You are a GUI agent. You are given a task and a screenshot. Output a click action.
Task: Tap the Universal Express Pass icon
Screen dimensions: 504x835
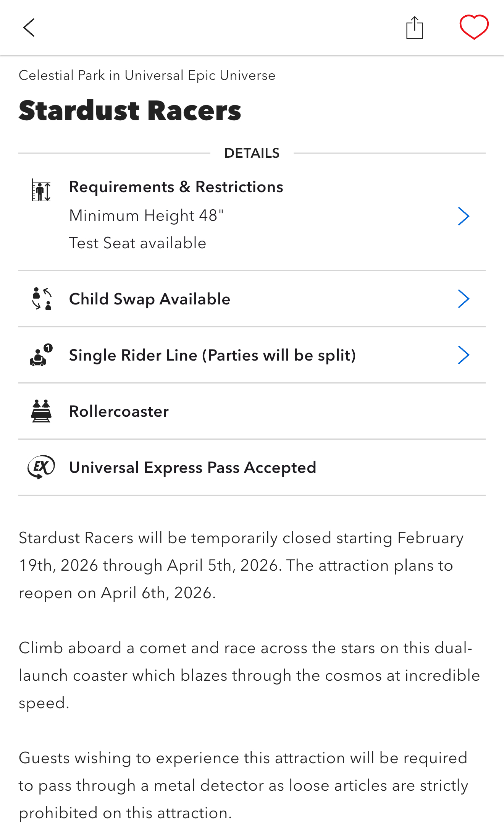(x=41, y=467)
